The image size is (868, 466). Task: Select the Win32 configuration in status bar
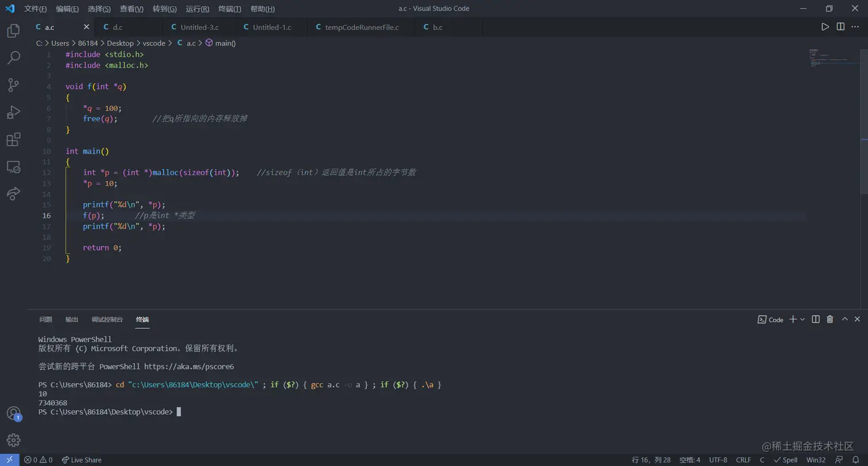816,460
